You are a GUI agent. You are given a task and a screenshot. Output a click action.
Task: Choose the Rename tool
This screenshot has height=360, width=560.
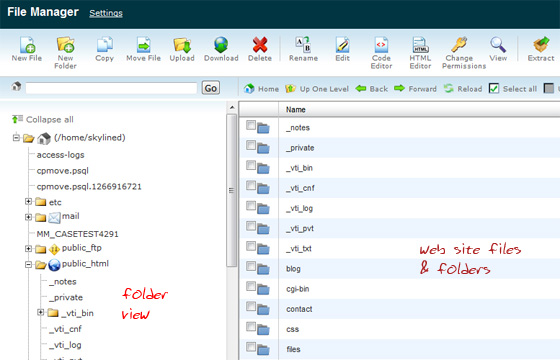303,45
